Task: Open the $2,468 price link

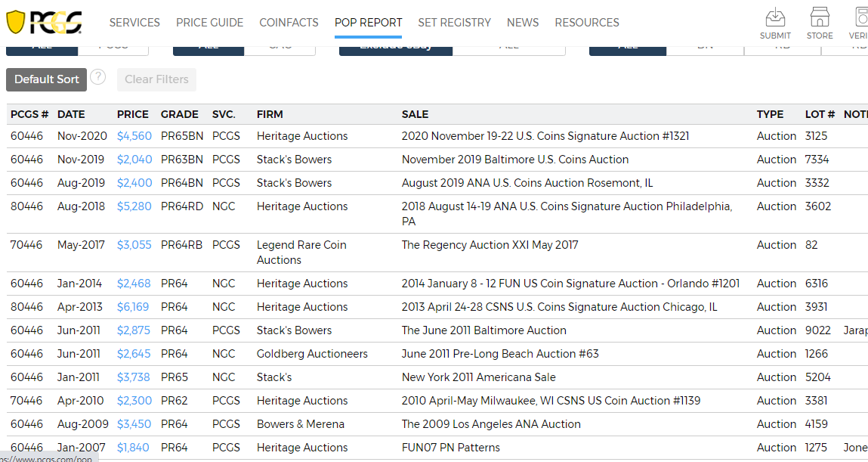Action: [x=134, y=284]
